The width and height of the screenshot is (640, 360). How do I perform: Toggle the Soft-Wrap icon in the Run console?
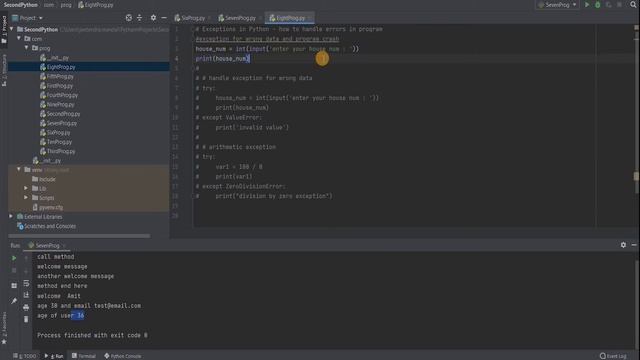point(26,283)
